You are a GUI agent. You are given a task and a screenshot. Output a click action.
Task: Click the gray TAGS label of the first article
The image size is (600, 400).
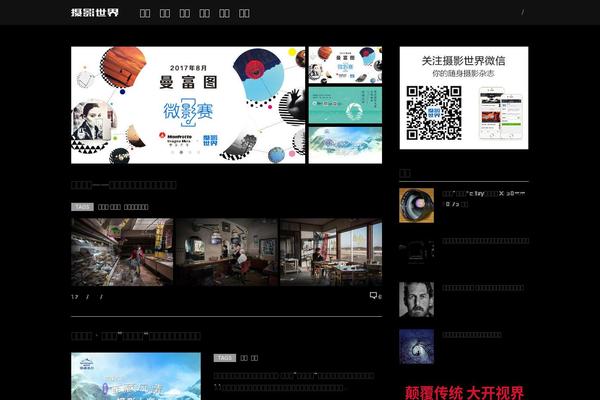[x=82, y=207]
